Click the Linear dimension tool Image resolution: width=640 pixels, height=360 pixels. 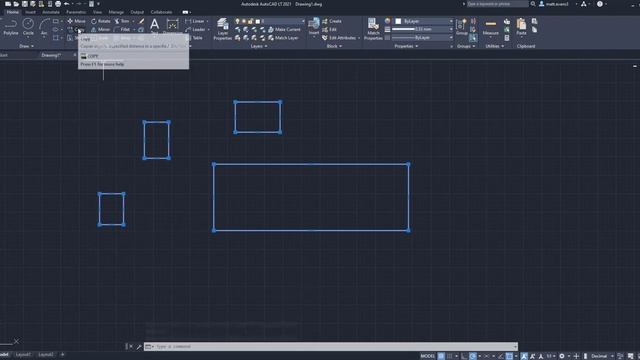[195, 21]
